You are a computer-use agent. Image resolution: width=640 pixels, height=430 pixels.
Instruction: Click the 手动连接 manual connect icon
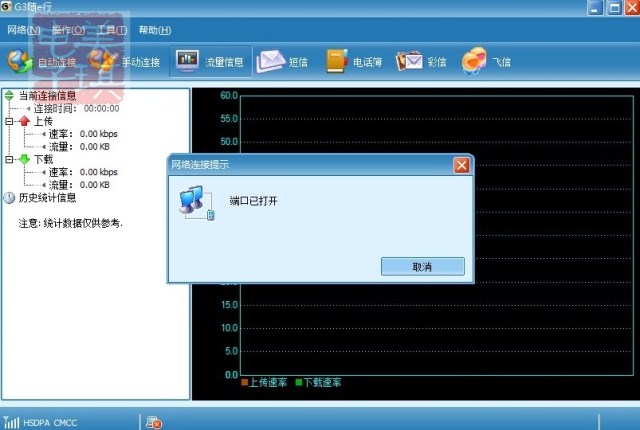point(102,61)
